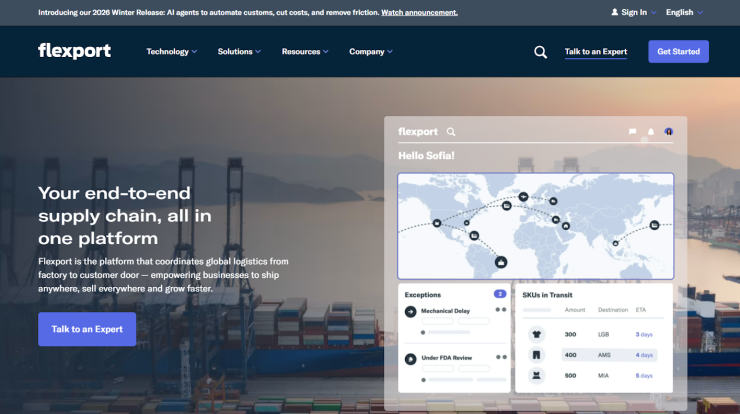740x414 pixels.
Task: Click the Sign In person icon
Action: pyautogui.click(x=615, y=12)
